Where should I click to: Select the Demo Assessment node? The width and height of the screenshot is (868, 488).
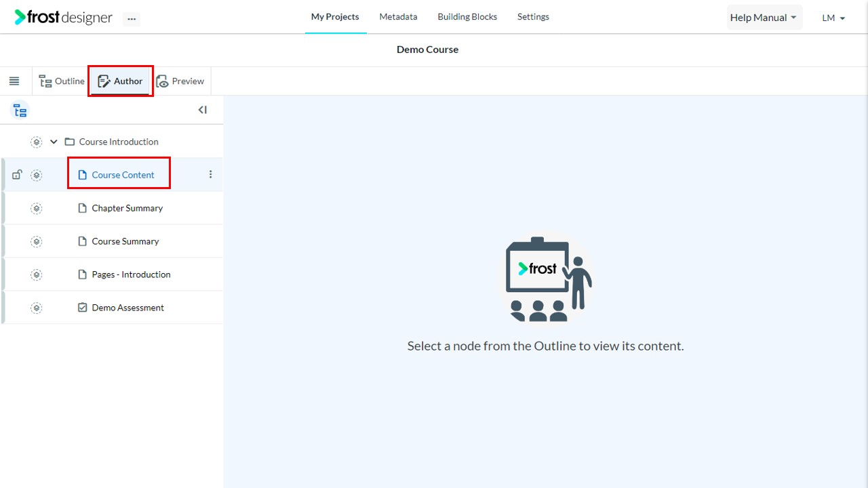pyautogui.click(x=127, y=308)
